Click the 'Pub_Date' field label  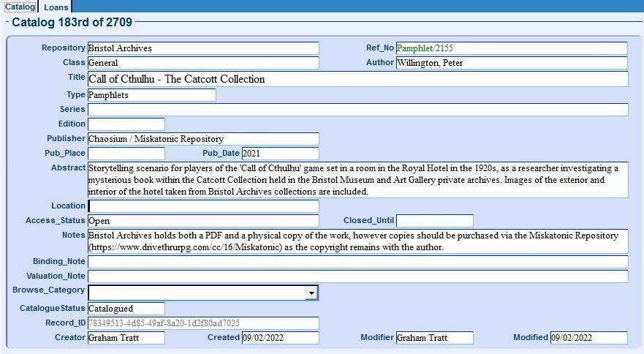221,153
